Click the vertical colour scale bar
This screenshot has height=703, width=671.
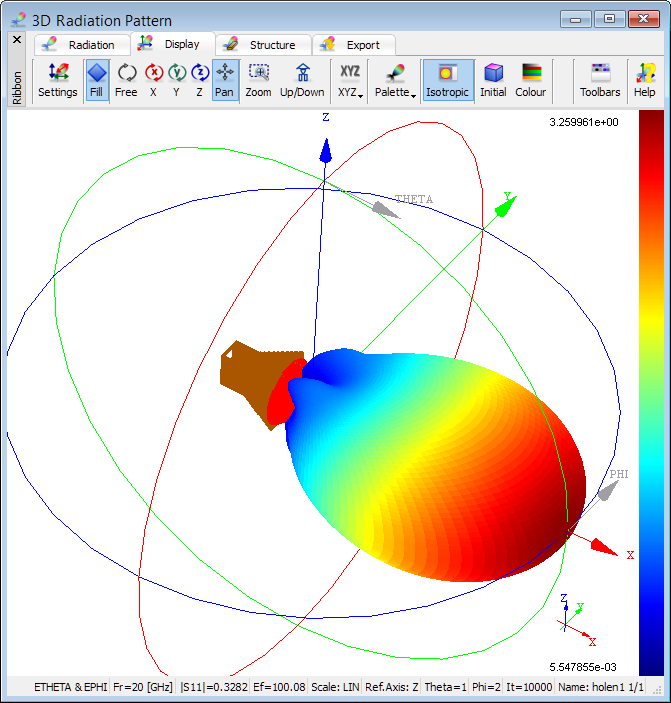[651, 390]
